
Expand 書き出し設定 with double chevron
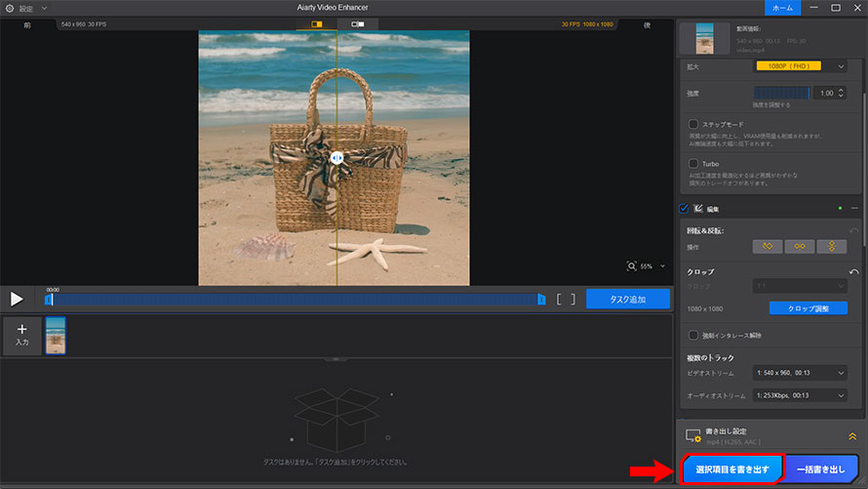tap(852, 436)
